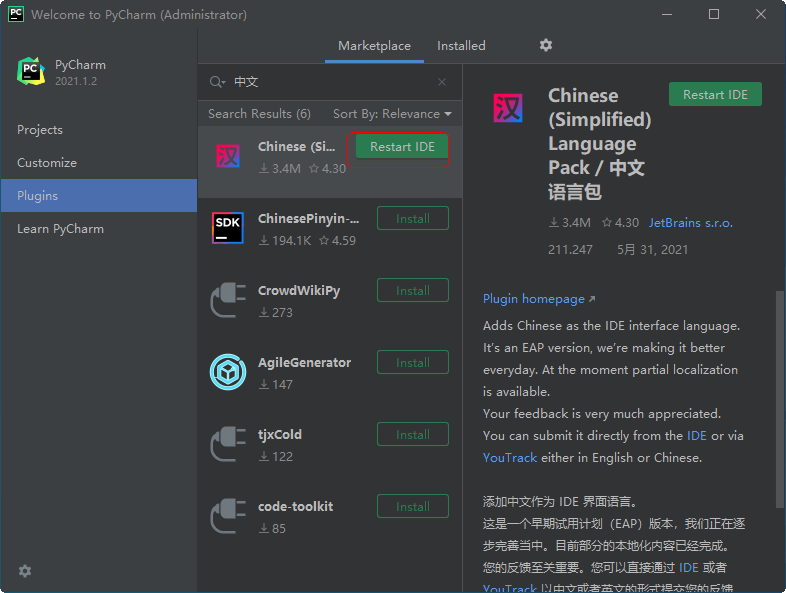Click version number 211.247

570,250
